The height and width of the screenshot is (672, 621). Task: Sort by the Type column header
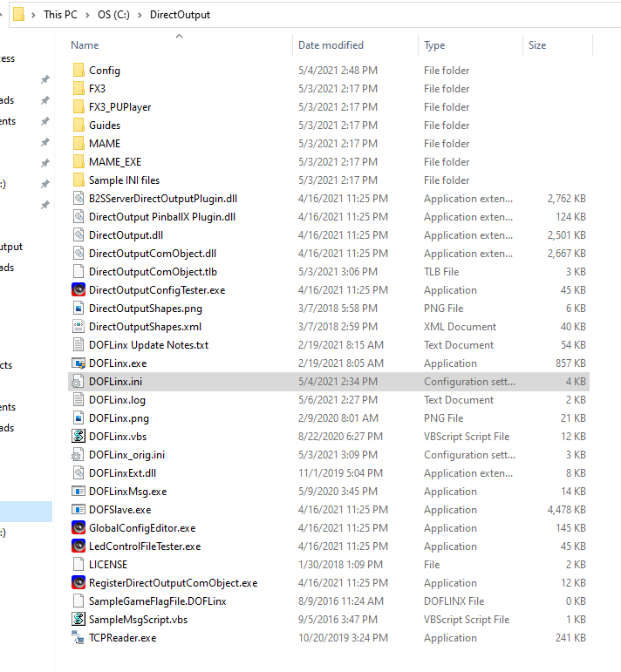(434, 45)
